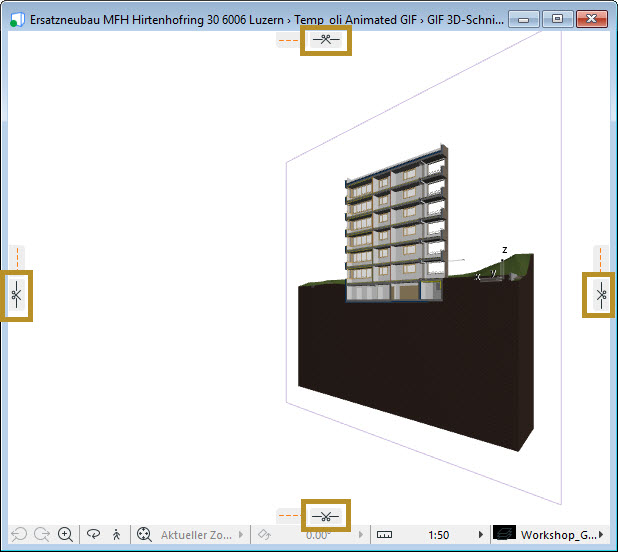
Task: Click the Z axis label near origin
Action: click(x=504, y=250)
